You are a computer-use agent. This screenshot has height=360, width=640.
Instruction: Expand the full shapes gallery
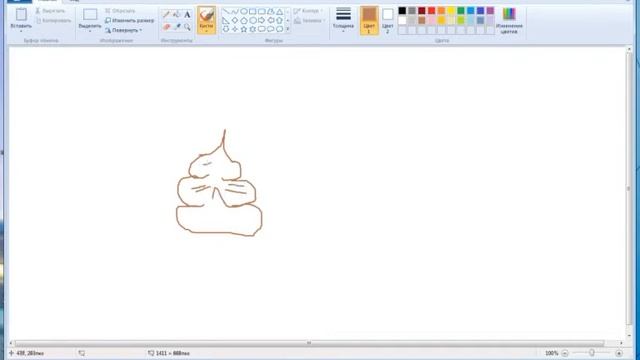coord(288,29)
